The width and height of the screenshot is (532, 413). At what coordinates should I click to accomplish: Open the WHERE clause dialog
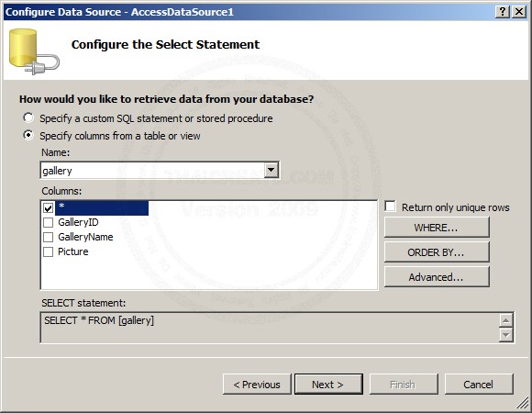[437, 227]
